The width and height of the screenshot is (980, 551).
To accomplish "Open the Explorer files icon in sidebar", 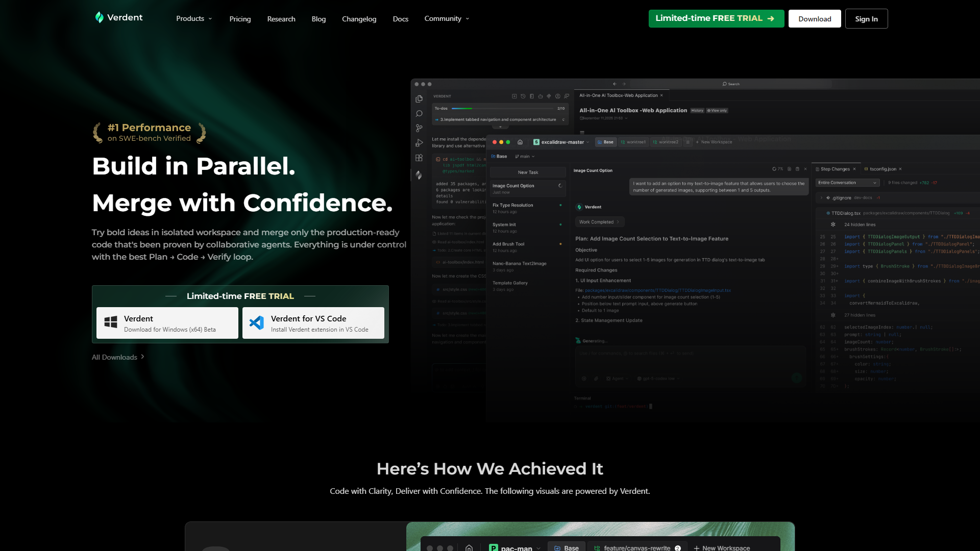I will click(x=419, y=99).
